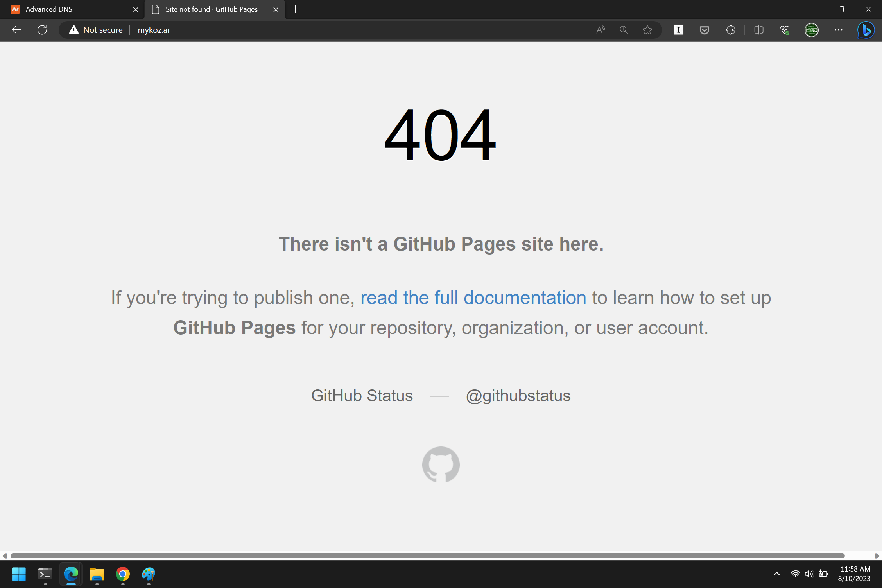The width and height of the screenshot is (882, 588).
Task: Visit the @githubstatus link
Action: pyautogui.click(x=518, y=396)
